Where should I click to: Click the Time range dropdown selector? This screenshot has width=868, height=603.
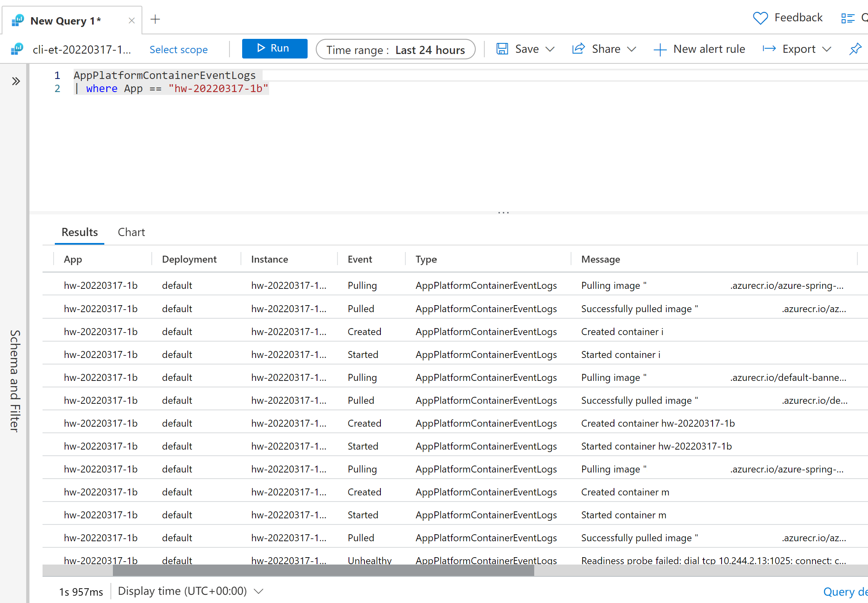tap(396, 49)
